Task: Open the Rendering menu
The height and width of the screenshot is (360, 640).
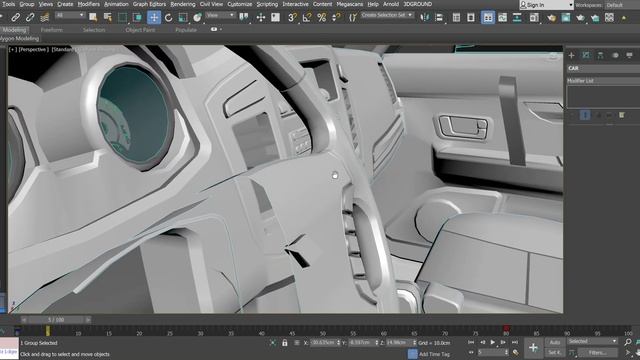Action: click(182, 4)
